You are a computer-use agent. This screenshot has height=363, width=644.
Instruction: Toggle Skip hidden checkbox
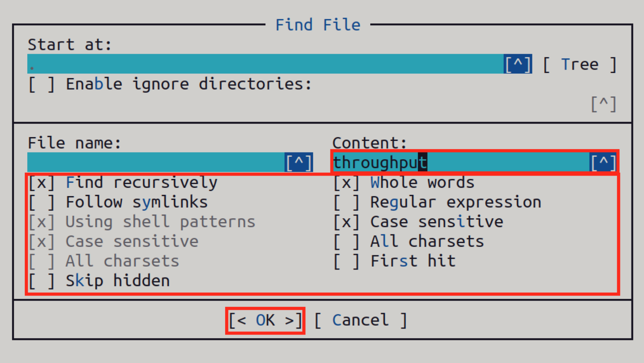[x=42, y=281]
